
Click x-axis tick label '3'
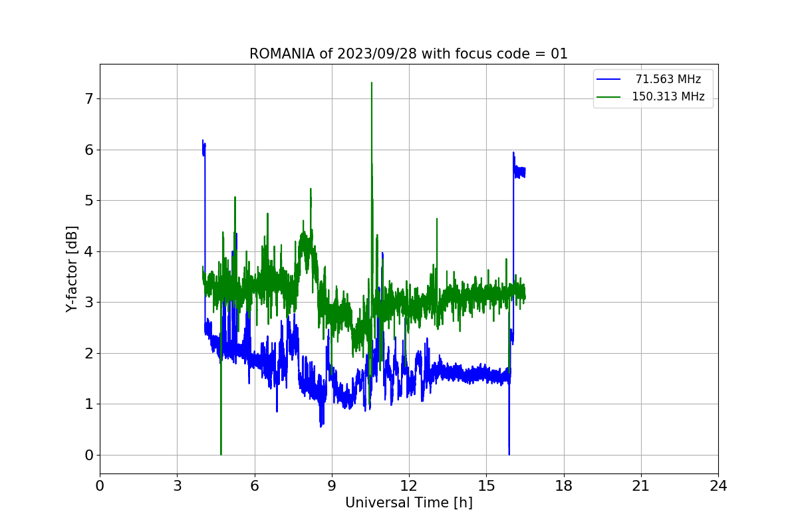177,486
